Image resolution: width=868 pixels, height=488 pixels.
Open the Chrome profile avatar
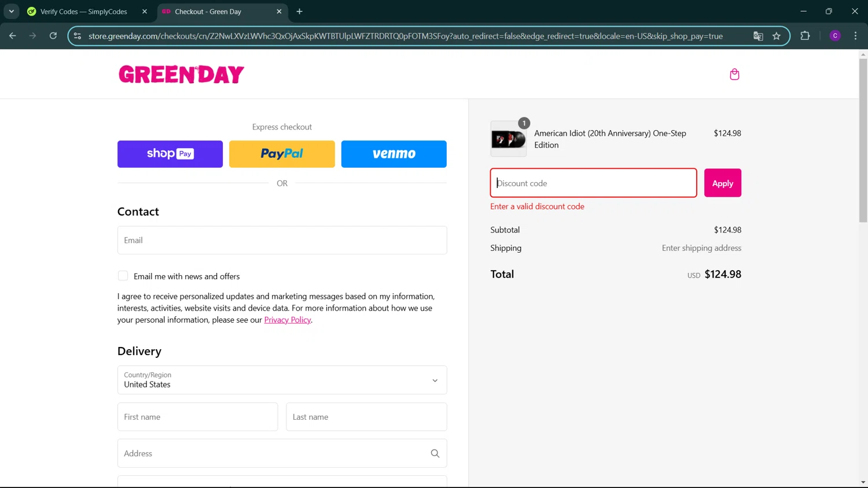tap(835, 36)
